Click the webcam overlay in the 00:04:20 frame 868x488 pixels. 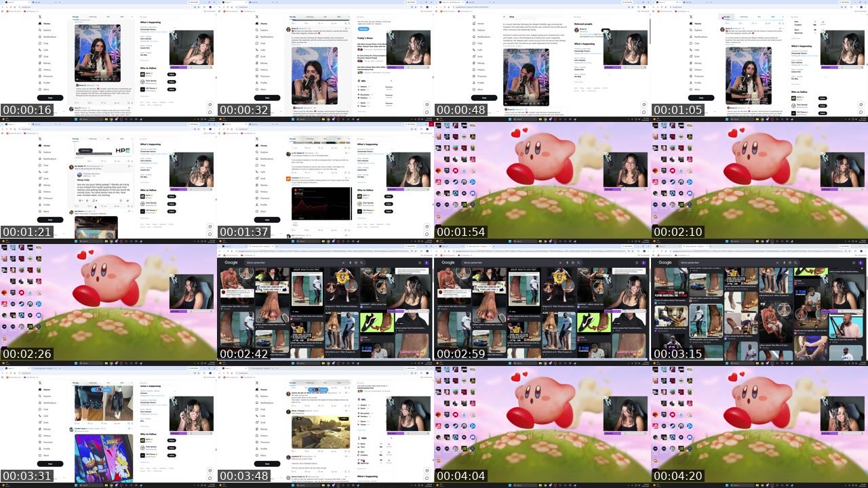(842, 415)
